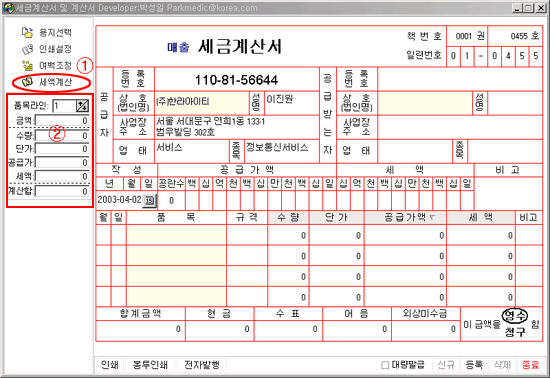
Task: Click the recipient's 사업장주소 address field
Action: coord(460,127)
